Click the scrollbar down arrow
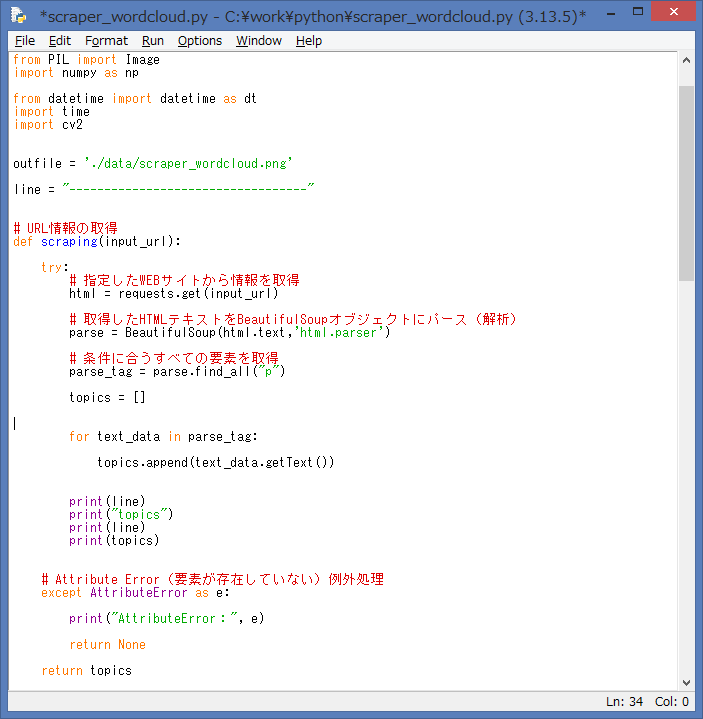The height and width of the screenshot is (719, 703). (686, 681)
